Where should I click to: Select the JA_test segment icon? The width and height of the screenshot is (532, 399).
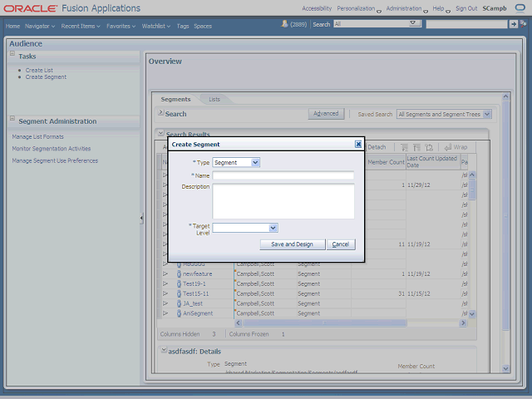tap(179, 303)
